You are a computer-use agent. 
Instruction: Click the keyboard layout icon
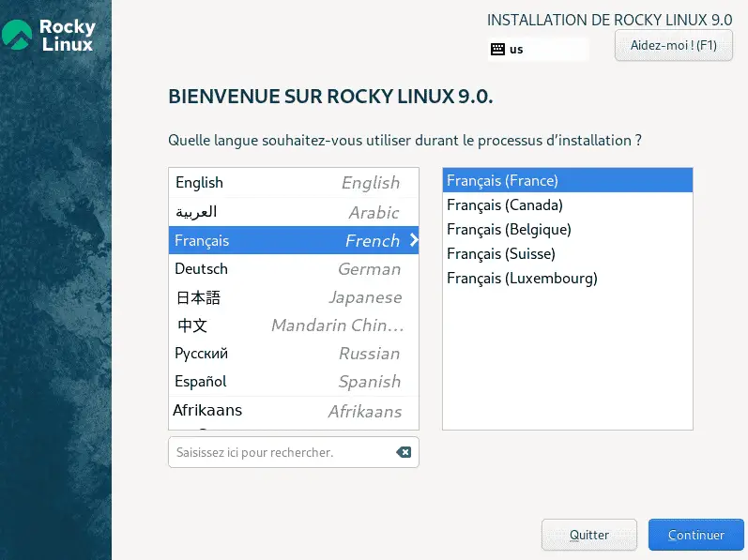tap(497, 49)
